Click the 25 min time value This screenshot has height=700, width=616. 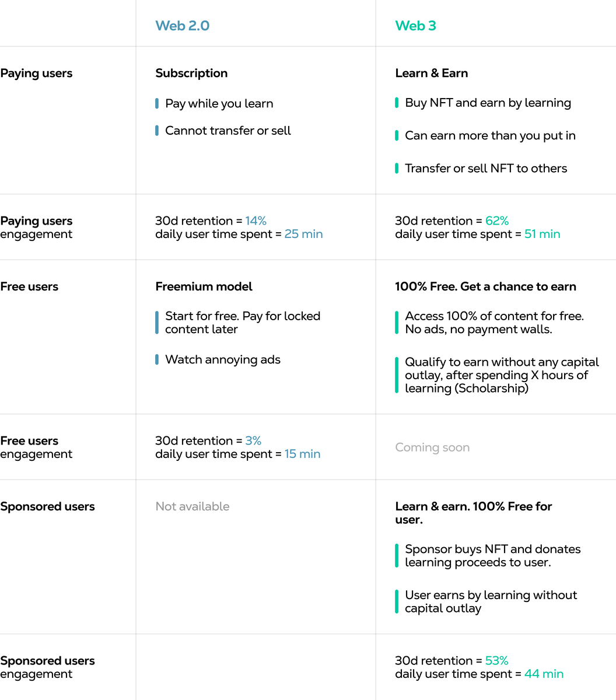[303, 234]
